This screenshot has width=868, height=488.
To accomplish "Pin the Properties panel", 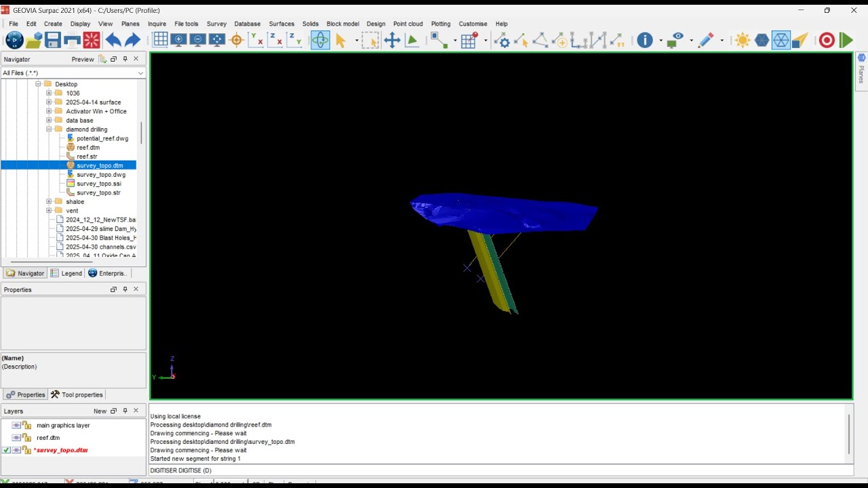I will pos(125,289).
